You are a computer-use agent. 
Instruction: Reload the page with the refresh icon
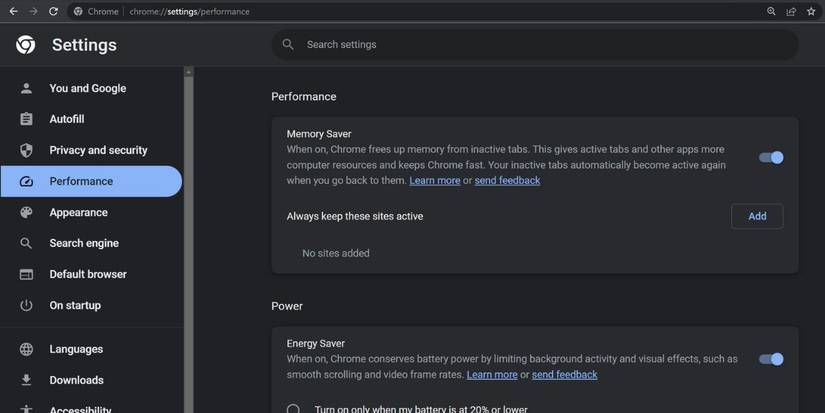tap(53, 11)
